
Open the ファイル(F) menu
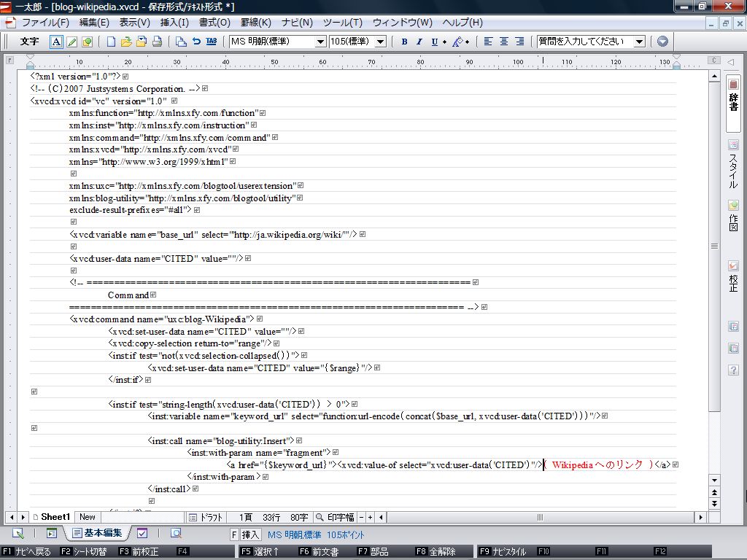46,23
